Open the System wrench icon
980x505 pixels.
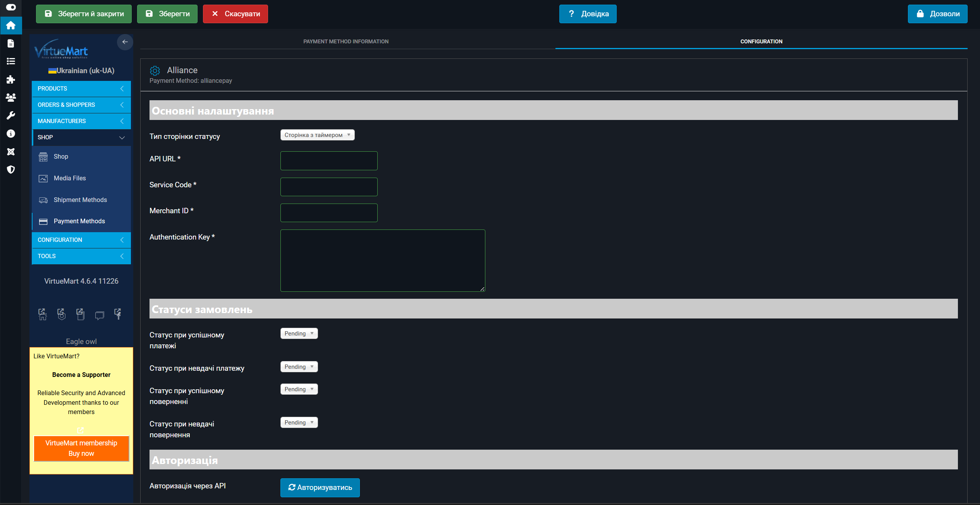[x=11, y=115]
